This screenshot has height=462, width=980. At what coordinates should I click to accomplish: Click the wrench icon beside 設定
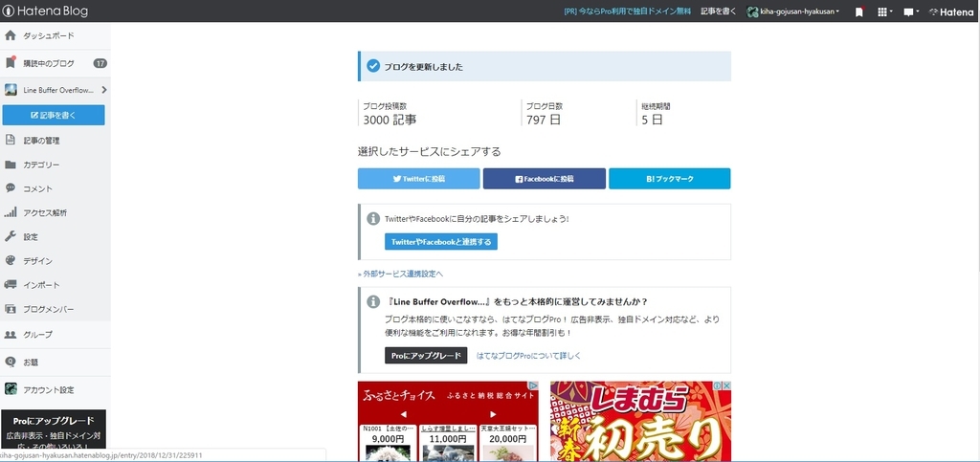click(10, 236)
